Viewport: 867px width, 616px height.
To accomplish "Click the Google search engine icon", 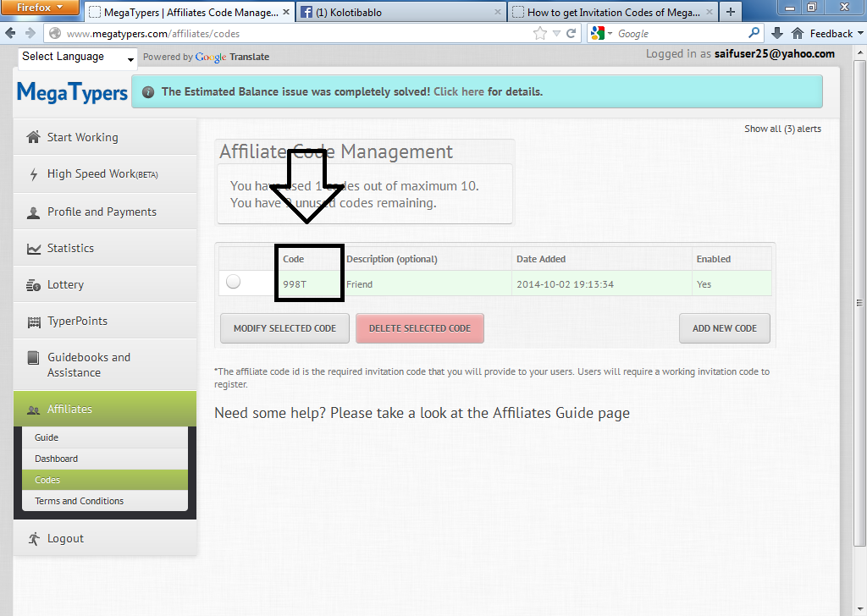I will click(x=598, y=34).
